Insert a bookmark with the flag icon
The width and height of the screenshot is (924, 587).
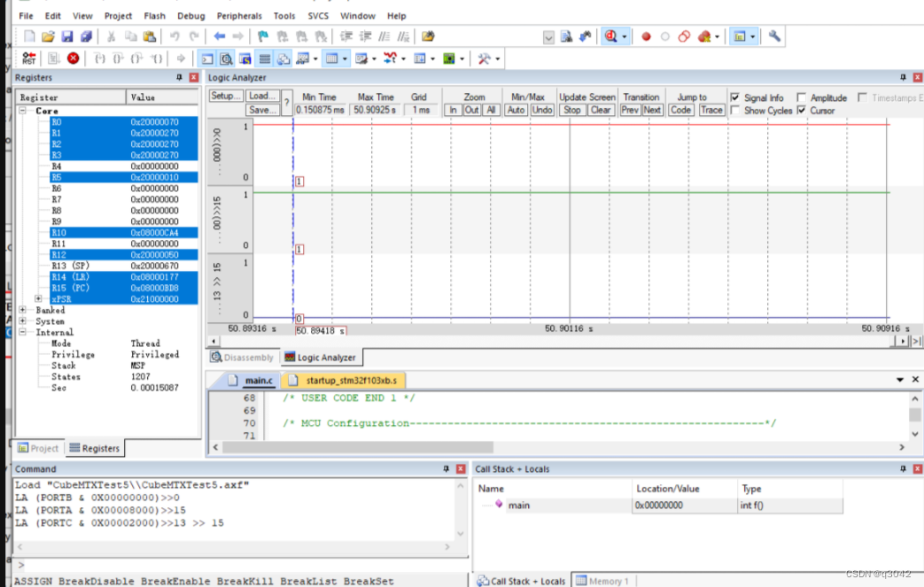click(x=263, y=36)
